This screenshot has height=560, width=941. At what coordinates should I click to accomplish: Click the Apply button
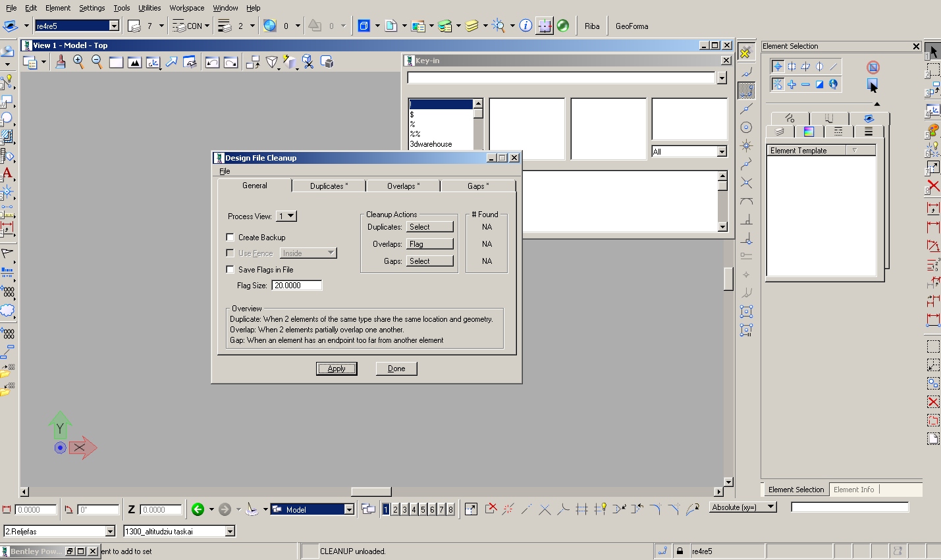coord(336,369)
